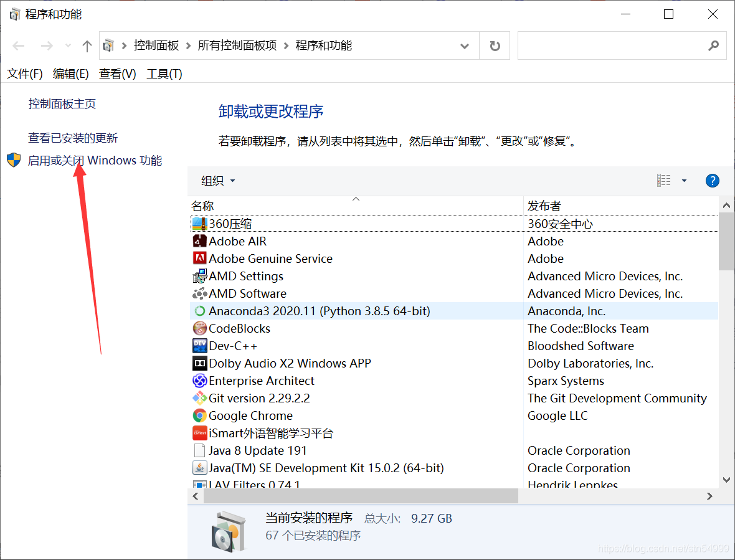Click the scroll down arrow

coord(726,480)
